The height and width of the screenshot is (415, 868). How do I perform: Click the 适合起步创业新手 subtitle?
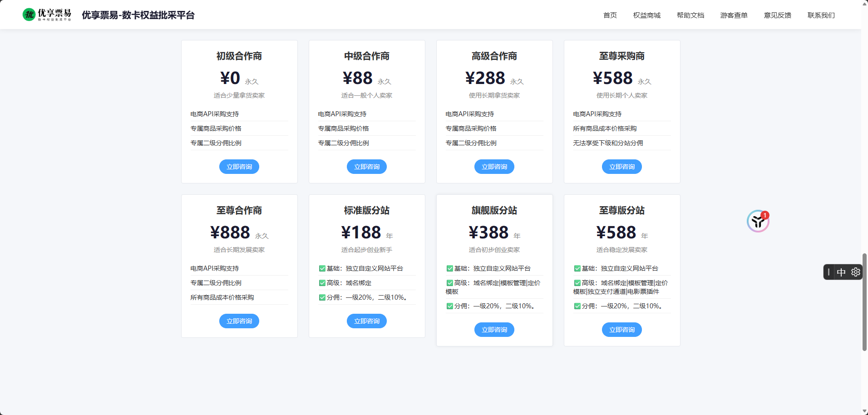(367, 250)
